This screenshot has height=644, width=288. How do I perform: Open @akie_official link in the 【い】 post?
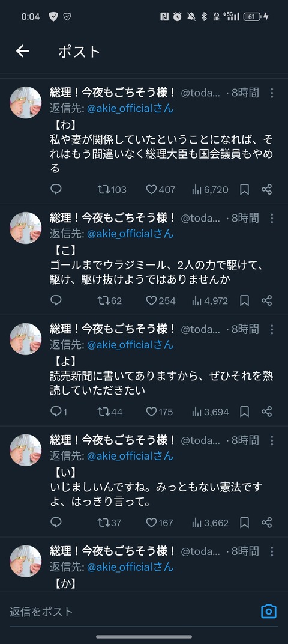coord(130,456)
